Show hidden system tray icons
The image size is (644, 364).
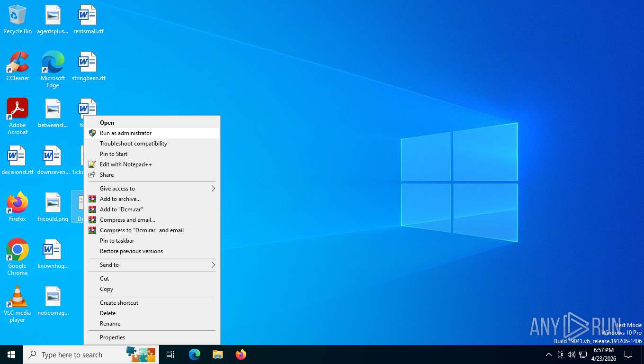(x=548, y=355)
